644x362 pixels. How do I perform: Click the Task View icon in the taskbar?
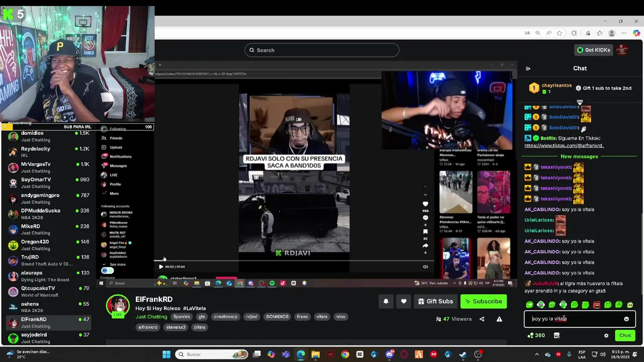[257, 354]
